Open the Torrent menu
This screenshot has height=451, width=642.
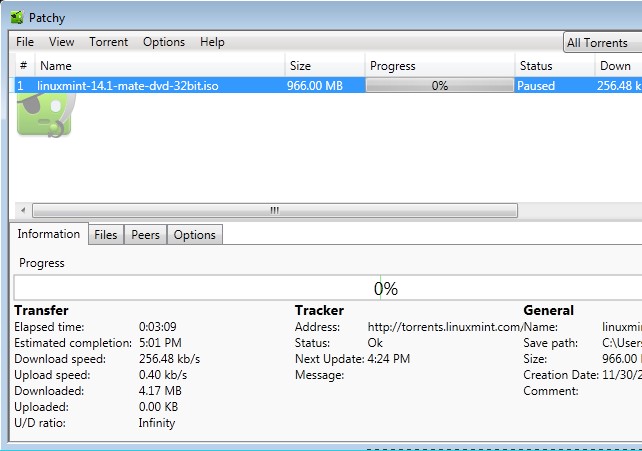click(x=109, y=42)
